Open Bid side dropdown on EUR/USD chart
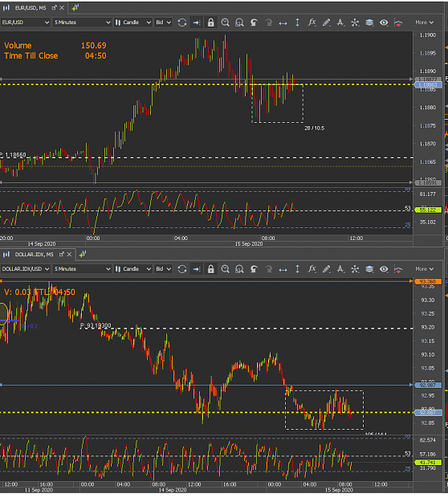 (x=163, y=22)
